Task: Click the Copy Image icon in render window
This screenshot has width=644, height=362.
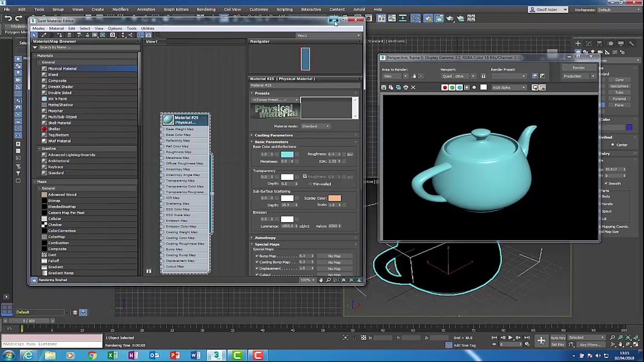Action: (x=391, y=87)
